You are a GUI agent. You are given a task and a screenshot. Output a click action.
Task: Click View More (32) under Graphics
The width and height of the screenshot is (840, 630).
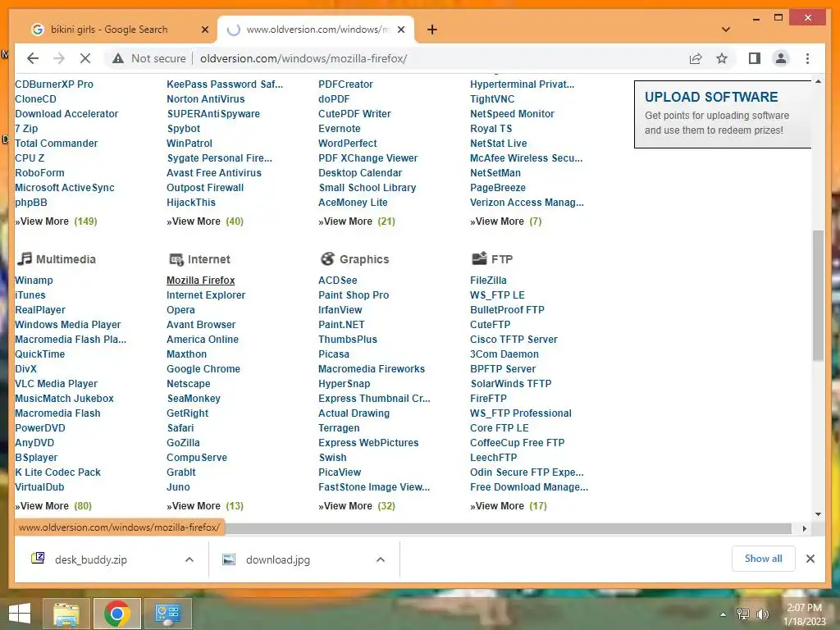(357, 505)
